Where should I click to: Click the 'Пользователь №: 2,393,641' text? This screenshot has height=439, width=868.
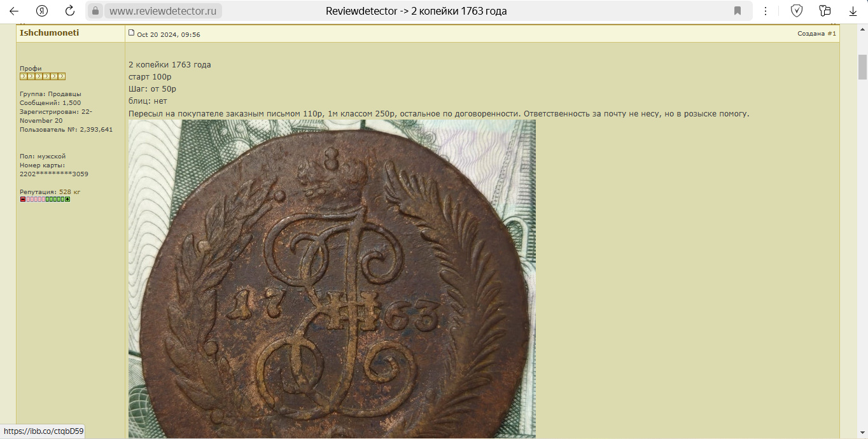click(66, 130)
